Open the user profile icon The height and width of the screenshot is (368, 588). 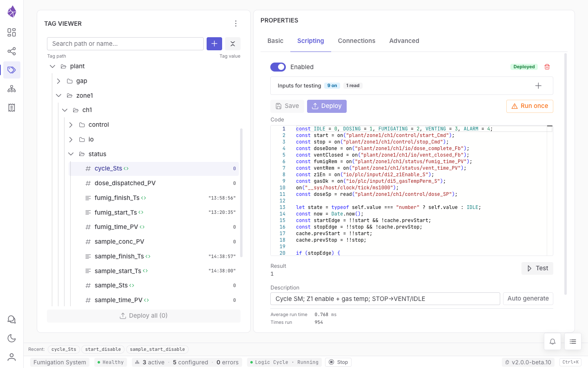[x=12, y=357]
